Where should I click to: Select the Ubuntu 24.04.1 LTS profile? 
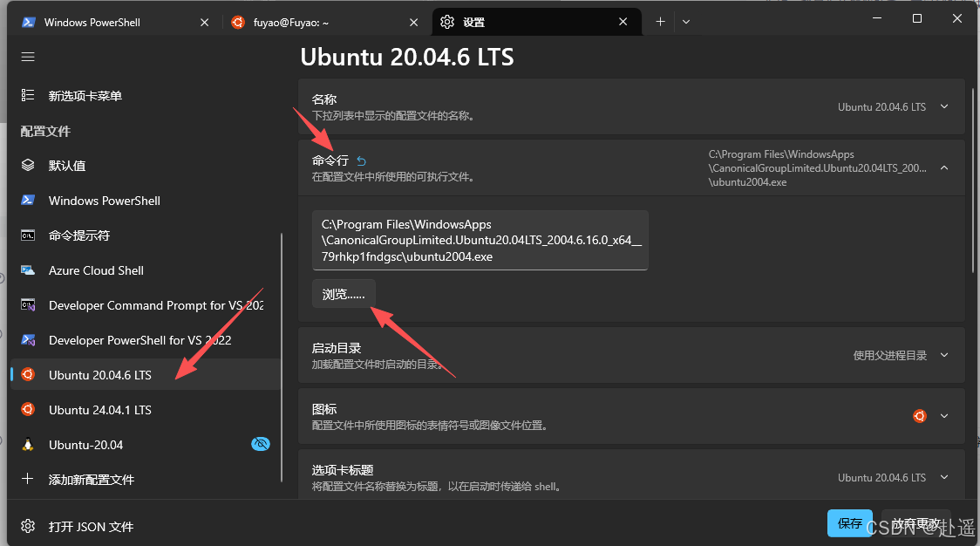click(x=145, y=410)
